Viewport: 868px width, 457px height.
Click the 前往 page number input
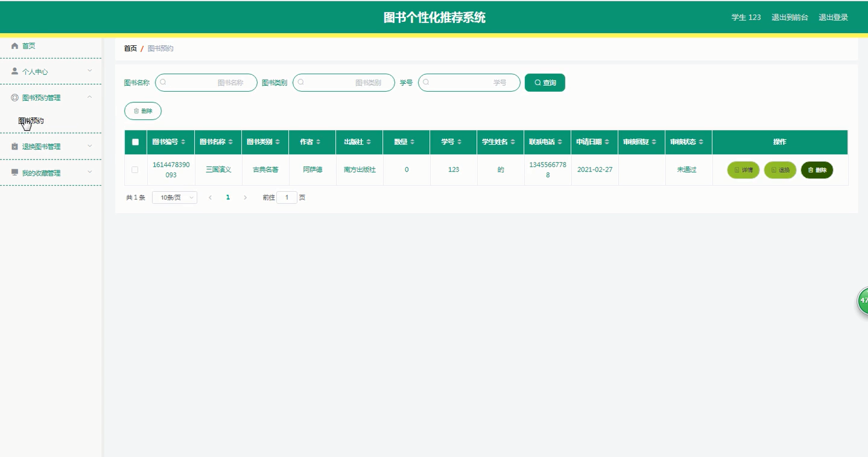287,198
